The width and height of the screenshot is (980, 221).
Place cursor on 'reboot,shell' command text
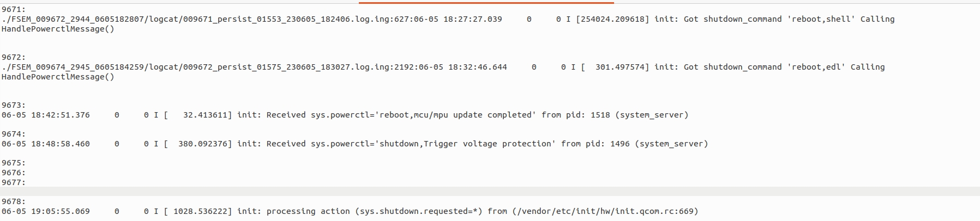click(821, 19)
